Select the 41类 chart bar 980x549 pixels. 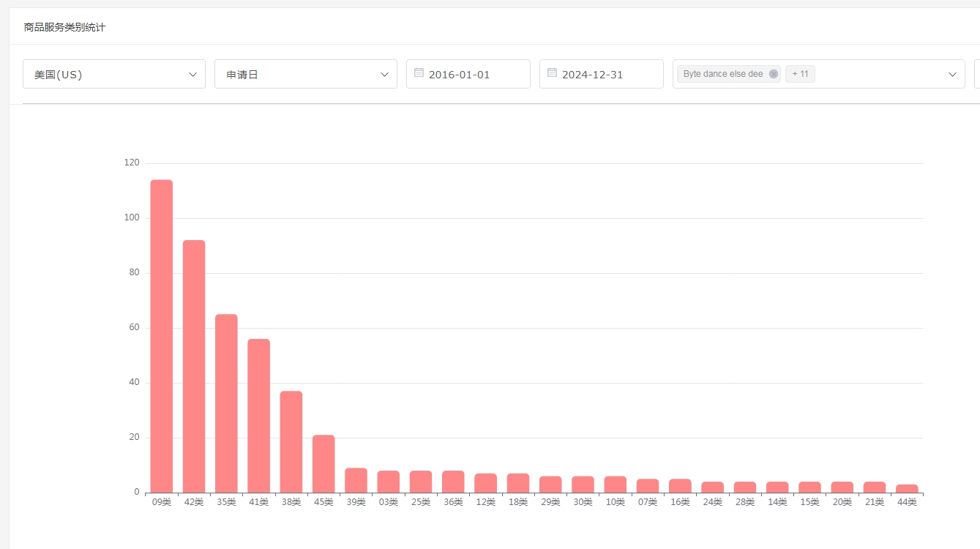[x=258, y=416]
